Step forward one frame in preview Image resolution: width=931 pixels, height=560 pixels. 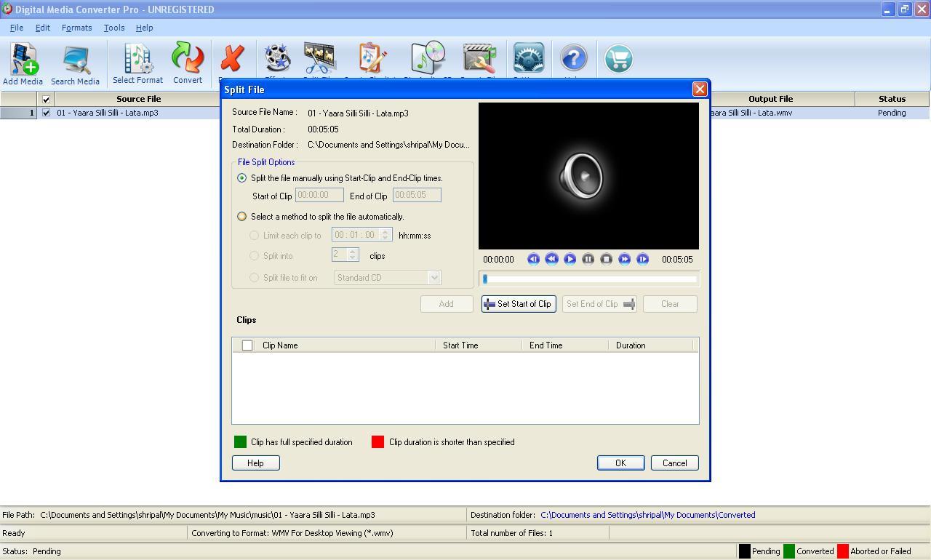pyautogui.click(x=642, y=259)
